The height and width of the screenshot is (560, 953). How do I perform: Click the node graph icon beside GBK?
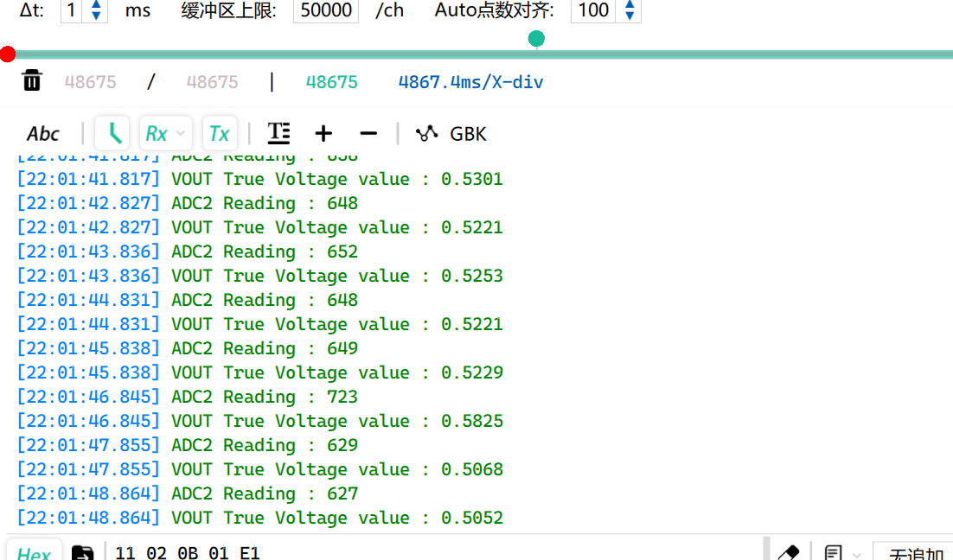(426, 133)
